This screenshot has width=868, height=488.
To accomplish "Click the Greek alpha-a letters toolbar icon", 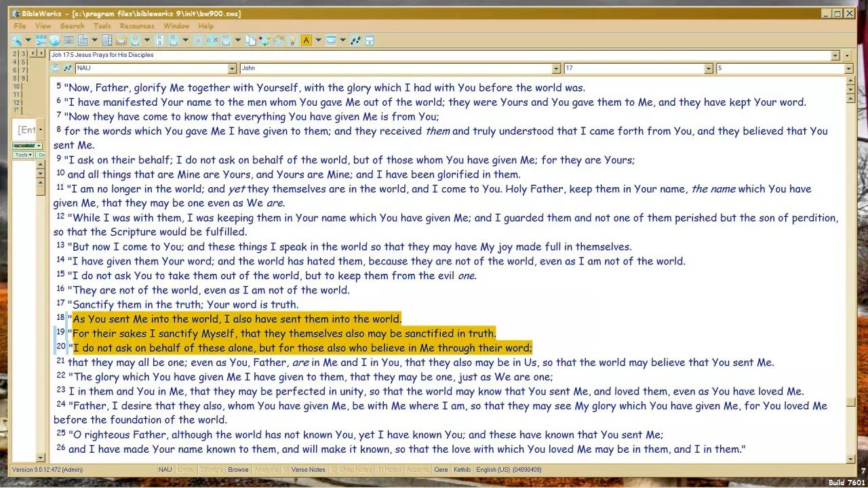I will click(159, 40).
